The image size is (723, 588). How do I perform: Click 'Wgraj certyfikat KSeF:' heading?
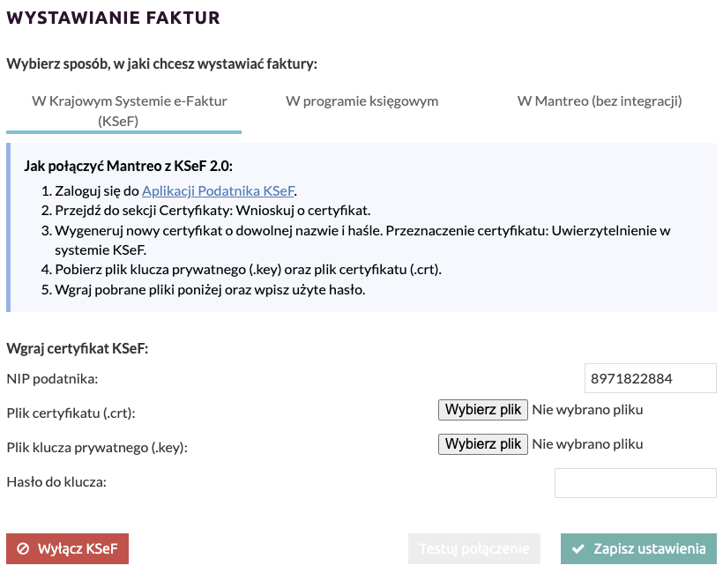coord(78,348)
